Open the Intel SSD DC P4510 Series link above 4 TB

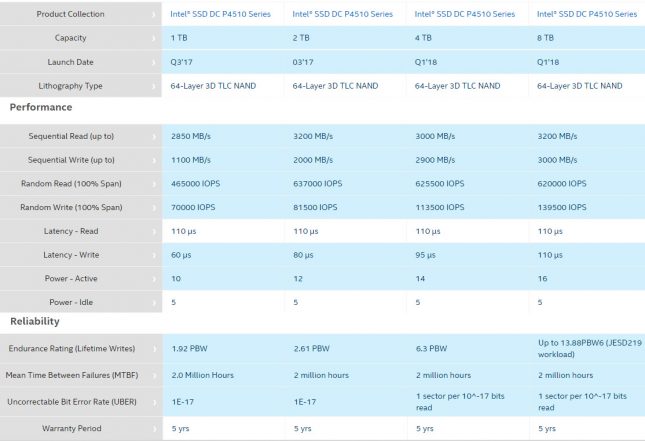pos(465,14)
